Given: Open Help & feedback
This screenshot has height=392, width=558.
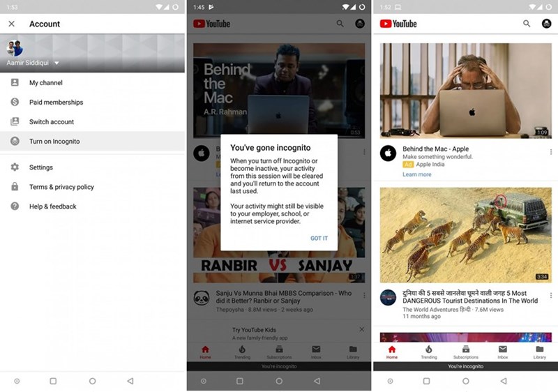Looking at the screenshot, I should pos(92,206).
